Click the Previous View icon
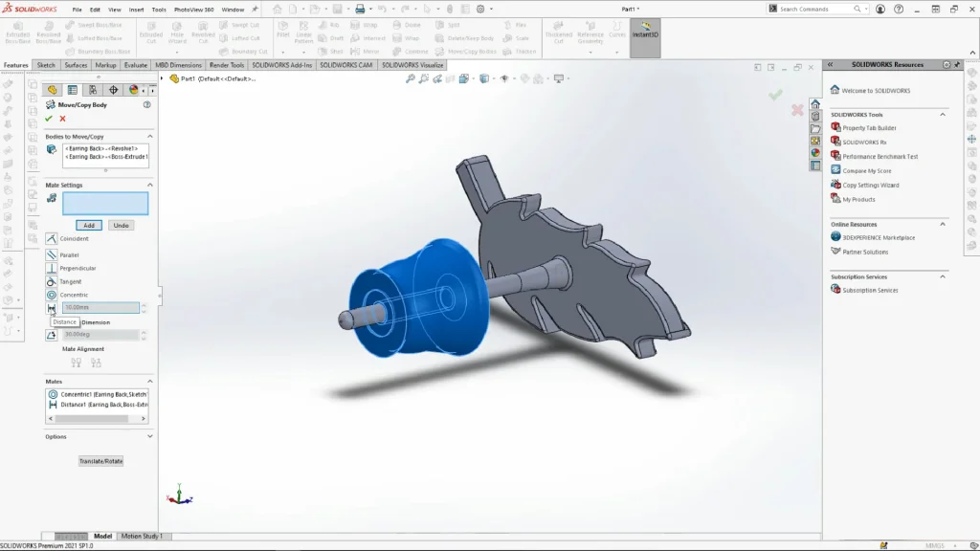Screen dimensions: 980x551 coord(437,78)
